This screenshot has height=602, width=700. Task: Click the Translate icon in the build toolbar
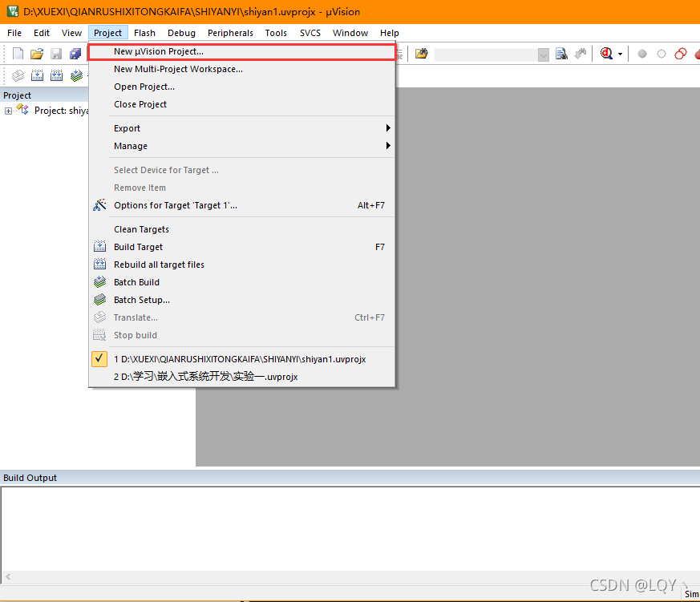point(18,75)
